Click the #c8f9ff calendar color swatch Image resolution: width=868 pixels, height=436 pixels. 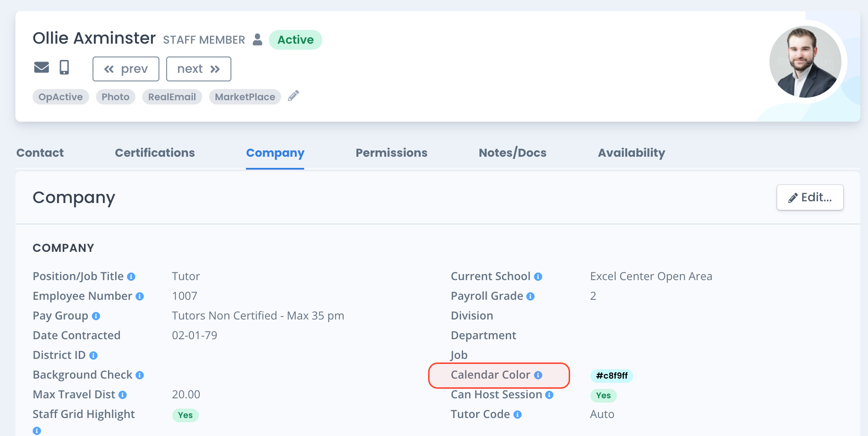tap(612, 376)
